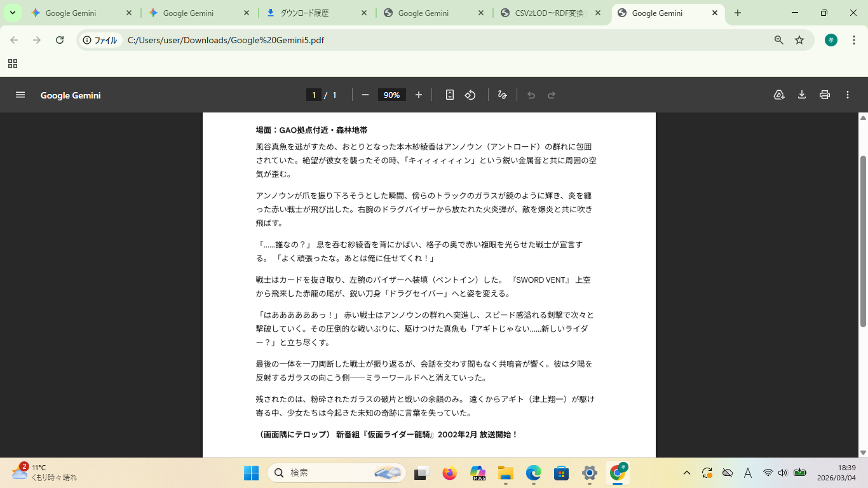Click the zoom in plus button

click(419, 95)
